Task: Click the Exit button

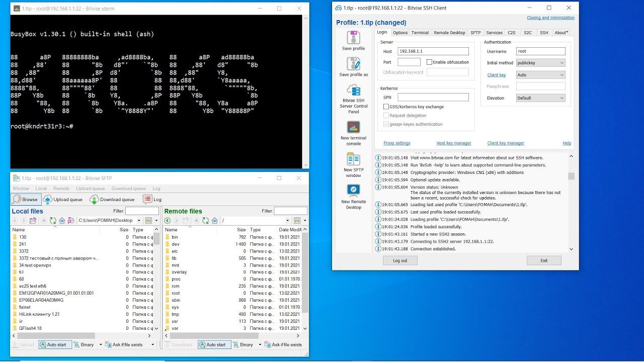Action: pos(544,260)
